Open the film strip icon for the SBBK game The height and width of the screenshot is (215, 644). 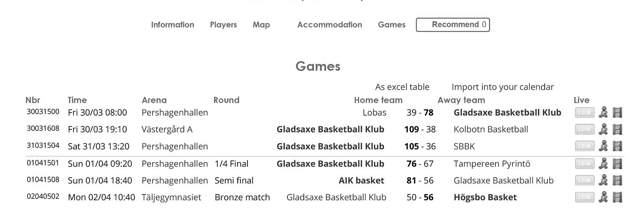(617, 146)
